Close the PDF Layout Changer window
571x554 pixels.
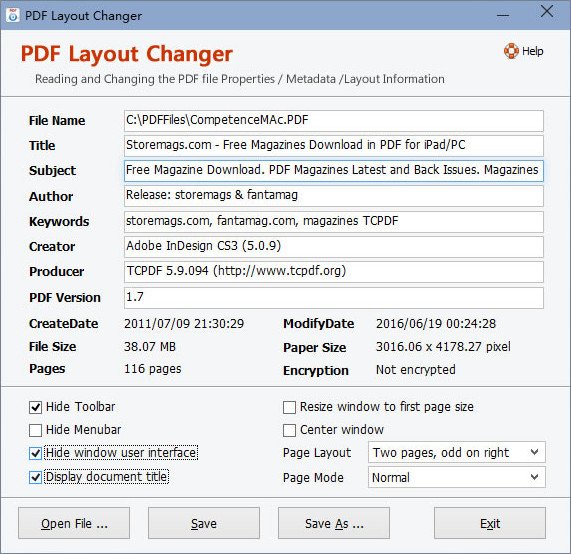click(x=547, y=12)
